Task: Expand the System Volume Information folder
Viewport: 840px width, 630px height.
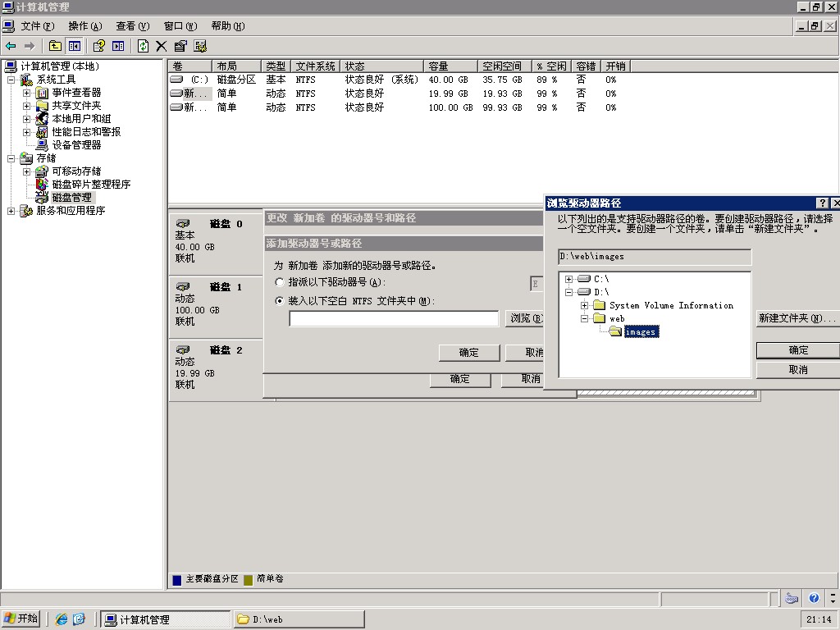Action: pyautogui.click(x=584, y=306)
